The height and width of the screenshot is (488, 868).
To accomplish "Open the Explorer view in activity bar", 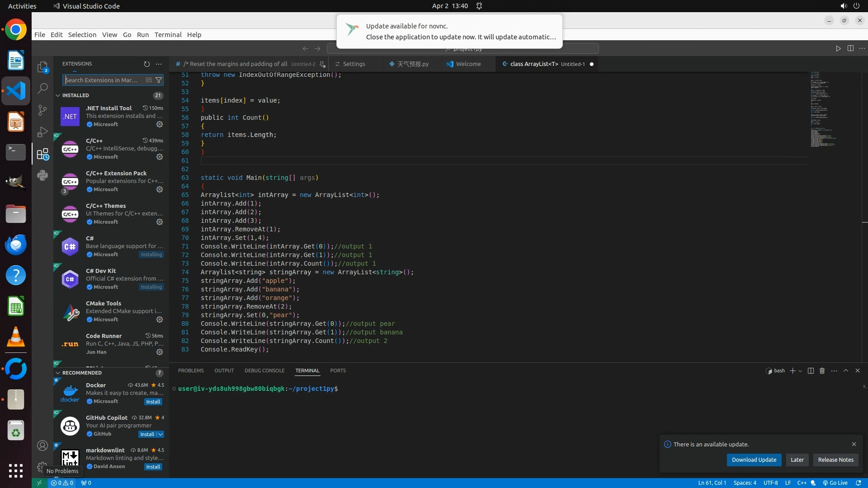I will [x=42, y=67].
